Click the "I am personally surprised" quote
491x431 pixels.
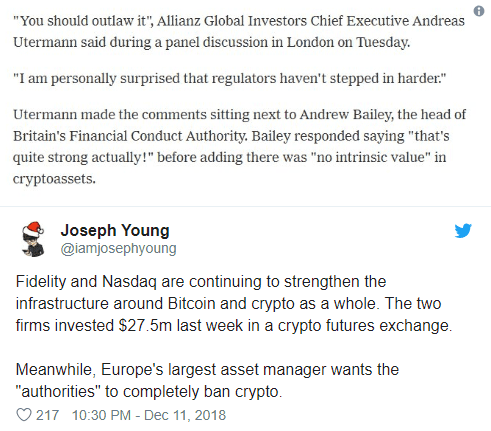229,78
